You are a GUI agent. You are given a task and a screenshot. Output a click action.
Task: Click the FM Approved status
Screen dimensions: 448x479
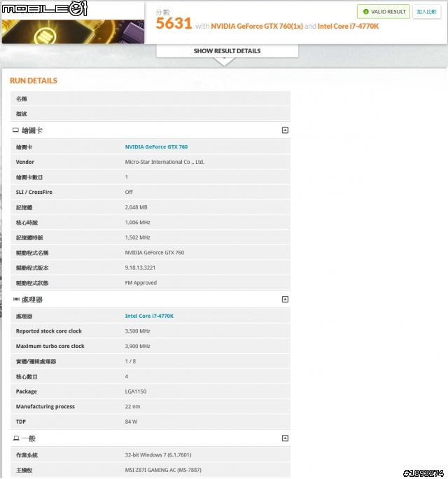(141, 283)
